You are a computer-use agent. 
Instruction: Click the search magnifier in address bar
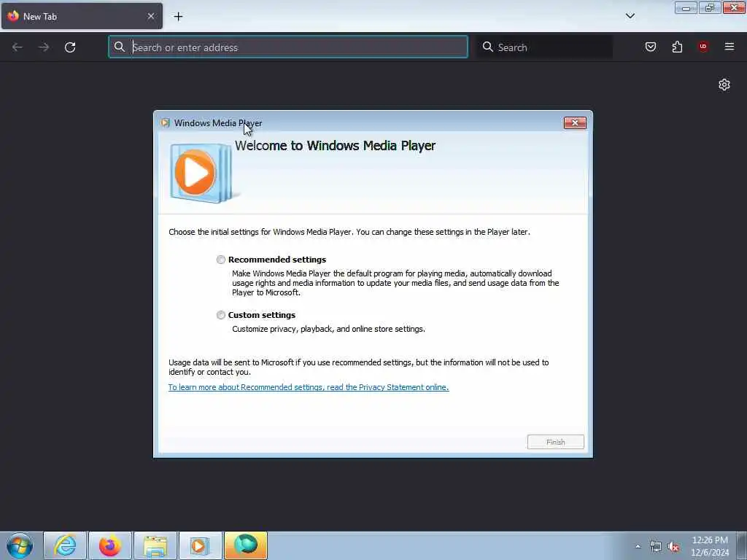pyautogui.click(x=120, y=47)
